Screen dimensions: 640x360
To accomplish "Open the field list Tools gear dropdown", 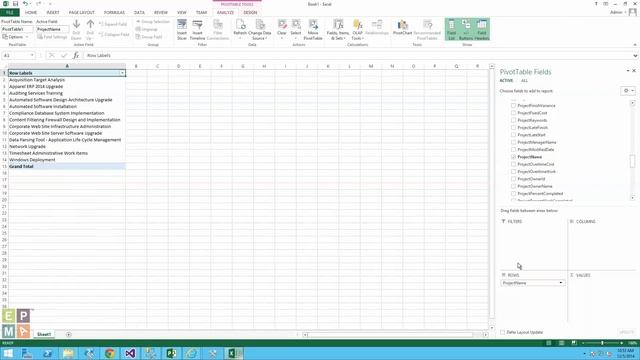I will (x=628, y=91).
